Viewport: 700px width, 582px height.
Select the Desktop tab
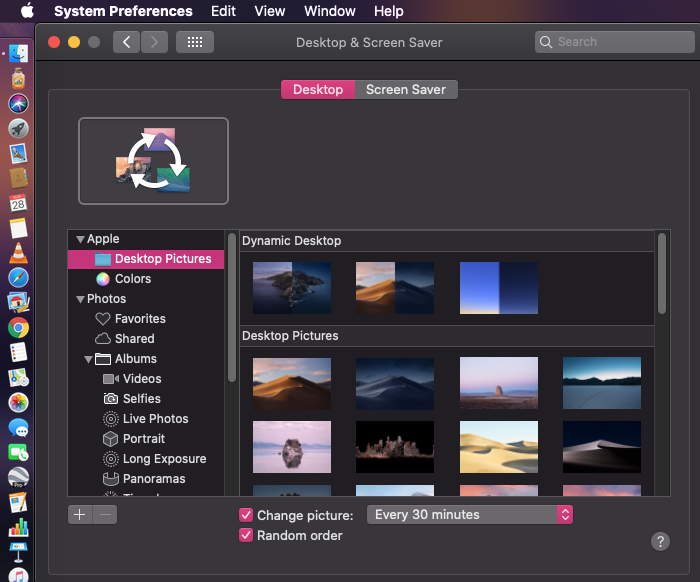click(x=318, y=89)
